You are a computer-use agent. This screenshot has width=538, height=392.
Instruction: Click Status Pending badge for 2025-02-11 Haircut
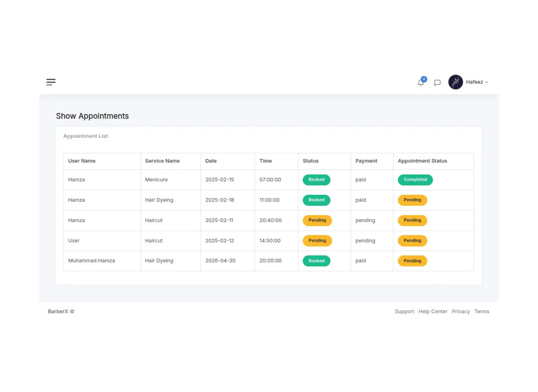tap(317, 220)
